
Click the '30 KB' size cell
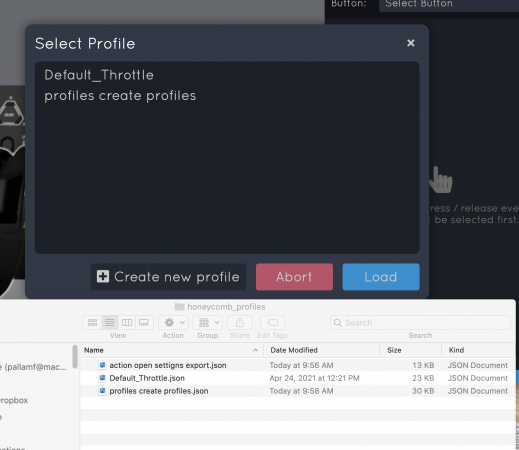click(423, 391)
